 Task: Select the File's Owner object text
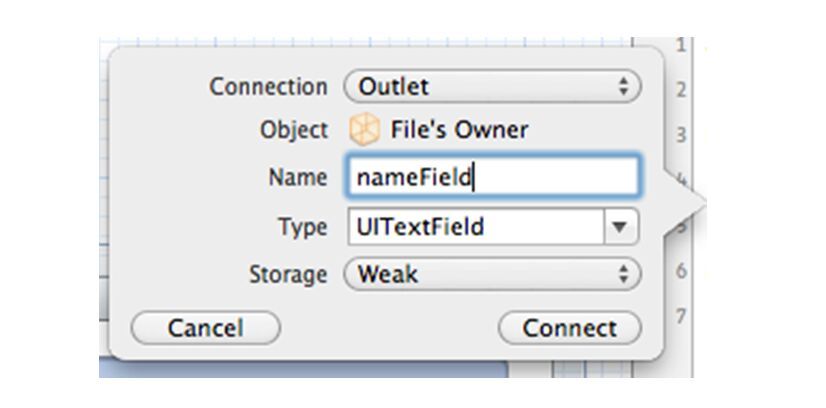pyautogui.click(x=459, y=130)
